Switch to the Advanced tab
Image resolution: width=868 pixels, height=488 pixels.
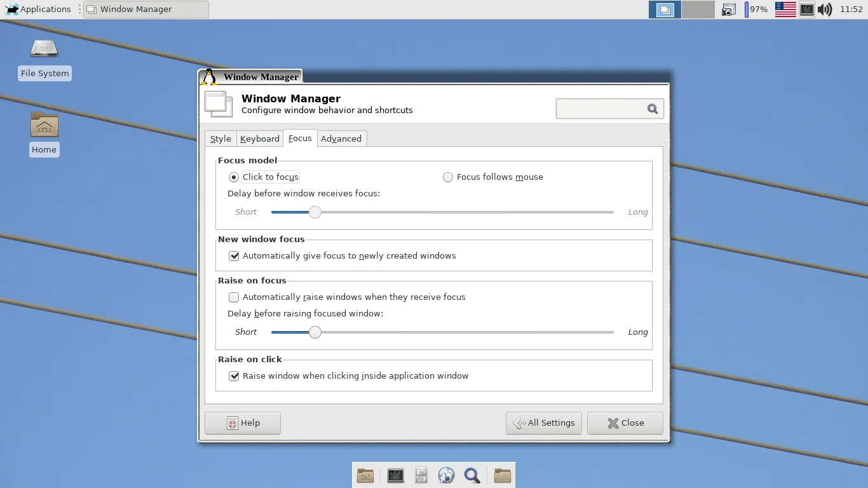point(341,139)
